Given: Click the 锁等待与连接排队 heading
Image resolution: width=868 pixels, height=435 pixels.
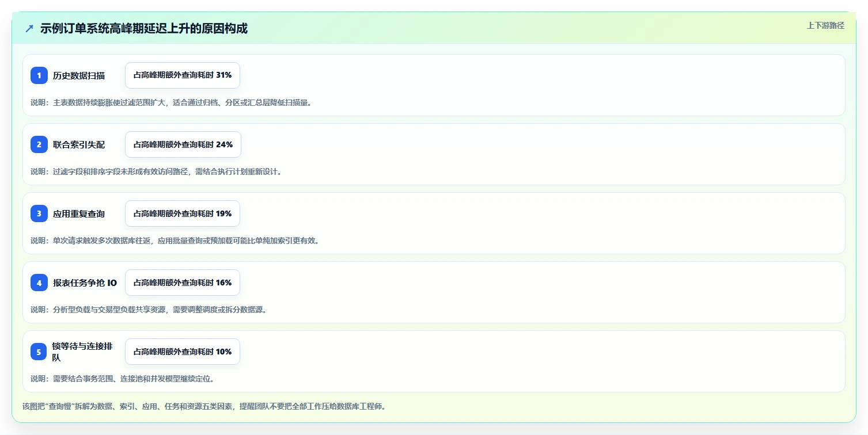Looking at the screenshot, I should (x=82, y=352).
